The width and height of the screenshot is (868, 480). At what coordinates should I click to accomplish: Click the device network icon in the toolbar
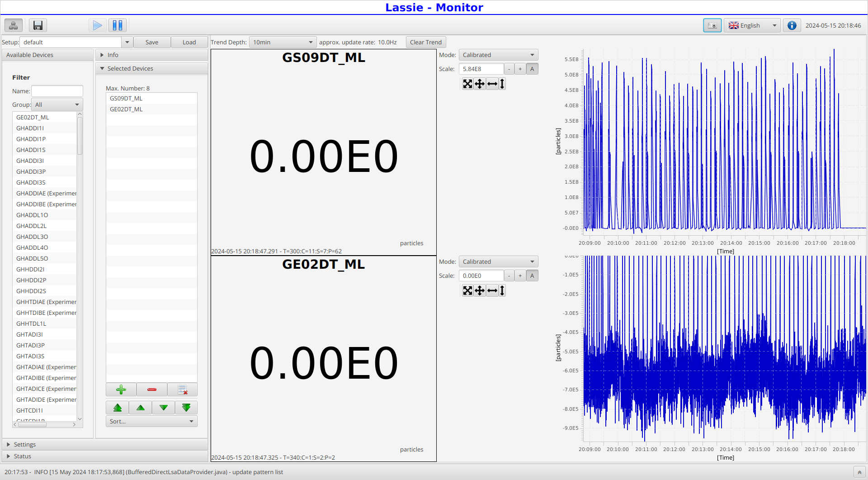(x=14, y=25)
